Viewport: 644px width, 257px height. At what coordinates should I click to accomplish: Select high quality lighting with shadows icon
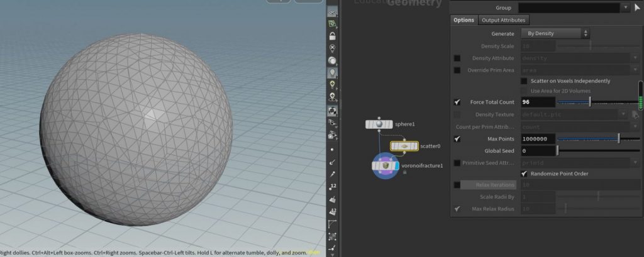tap(332, 97)
